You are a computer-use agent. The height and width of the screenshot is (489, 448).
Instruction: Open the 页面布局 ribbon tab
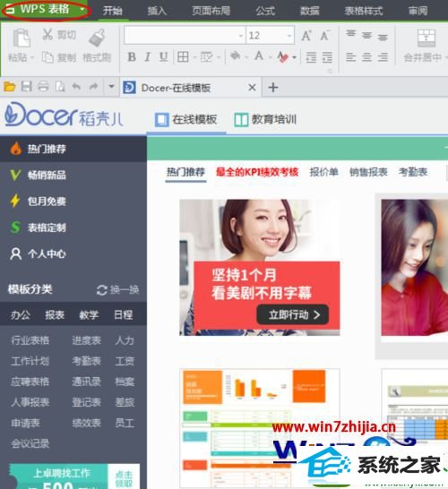pos(211,11)
